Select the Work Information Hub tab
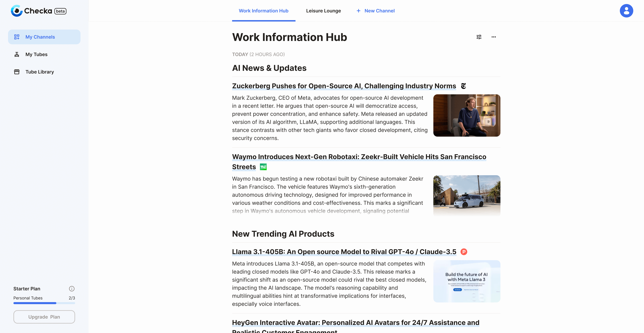Image resolution: width=644 pixels, height=333 pixels. (264, 11)
